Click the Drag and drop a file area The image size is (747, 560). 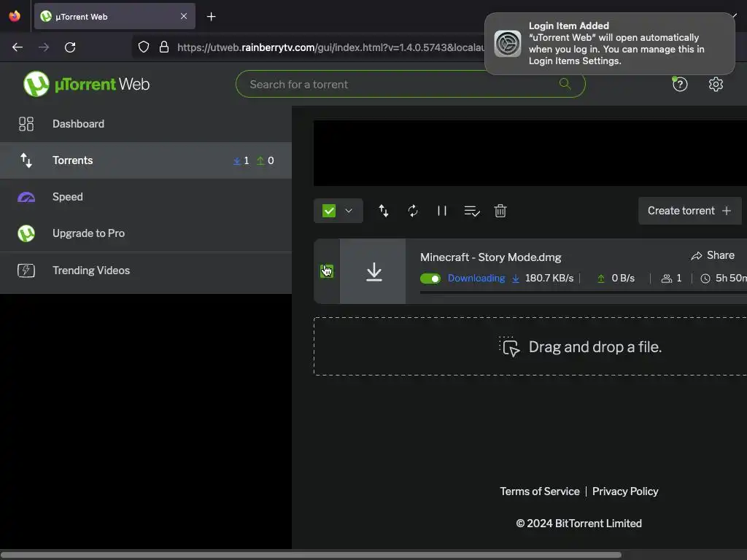[x=530, y=346]
